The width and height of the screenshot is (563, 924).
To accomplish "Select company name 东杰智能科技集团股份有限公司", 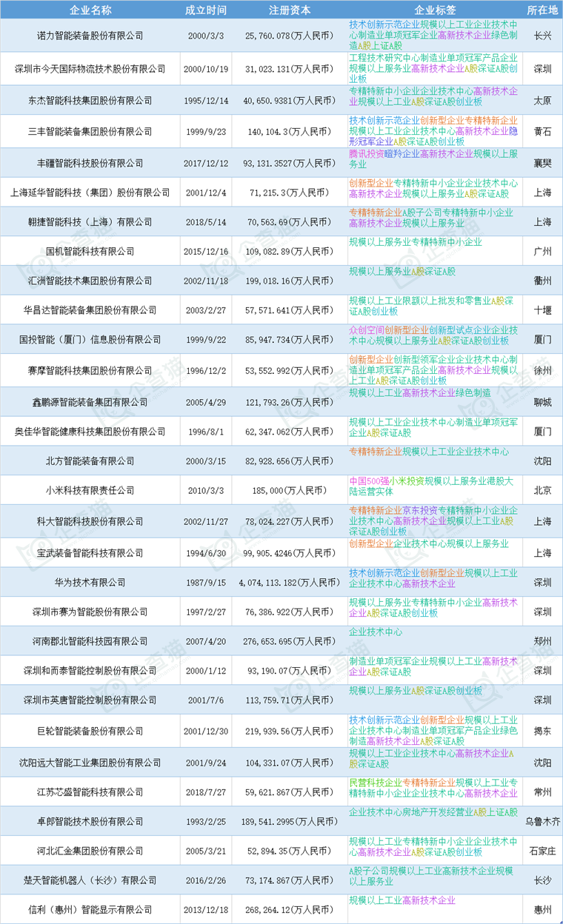I will click(x=90, y=101).
